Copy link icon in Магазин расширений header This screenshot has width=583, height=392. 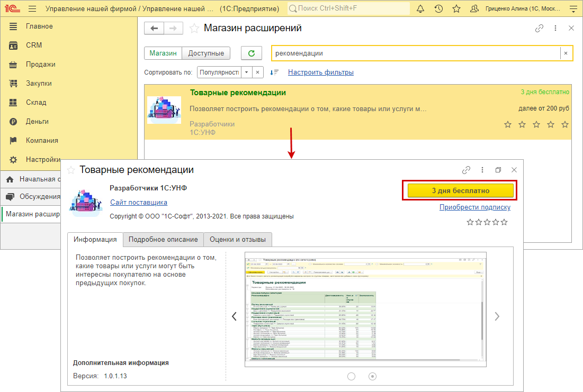539,28
